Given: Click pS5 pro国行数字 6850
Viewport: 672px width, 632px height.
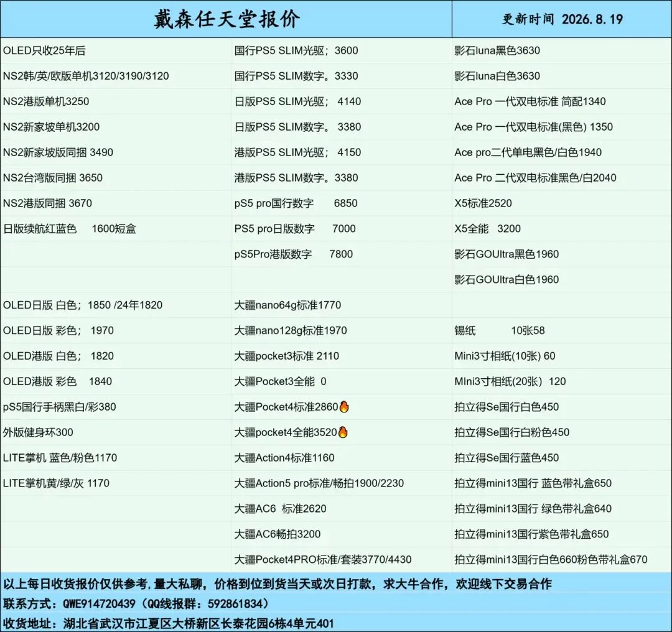Looking at the screenshot, I should (296, 203).
